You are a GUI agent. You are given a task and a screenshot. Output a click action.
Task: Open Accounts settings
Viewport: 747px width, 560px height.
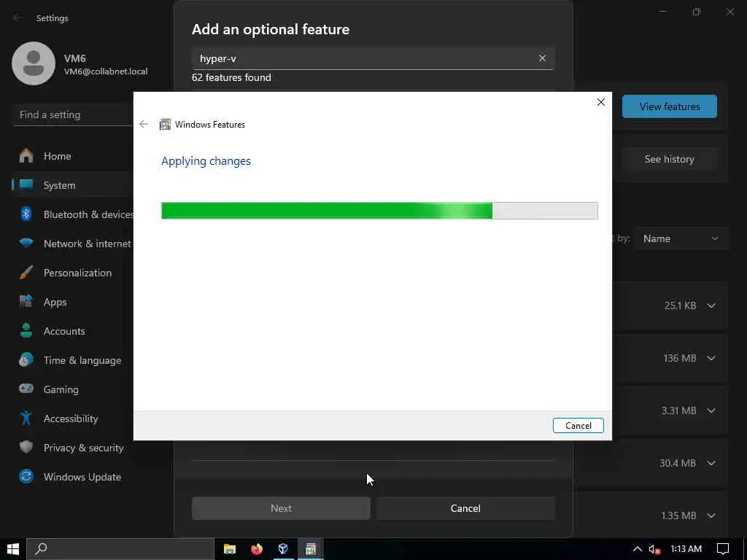[64, 331]
